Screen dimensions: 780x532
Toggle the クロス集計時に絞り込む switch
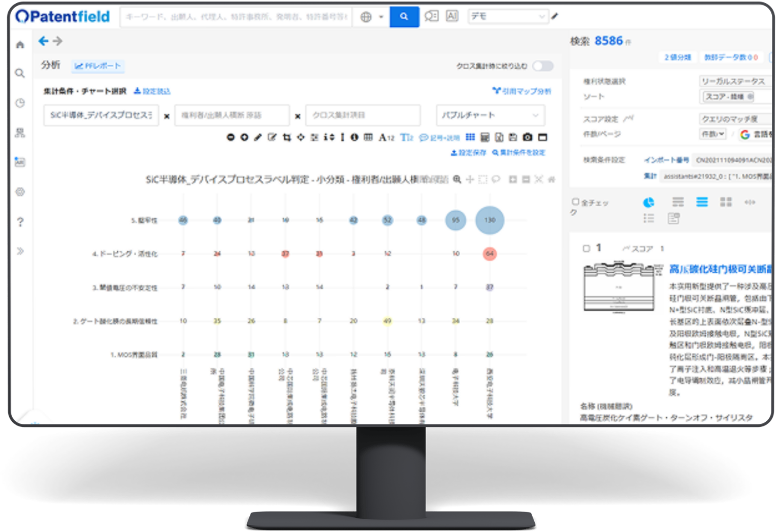[x=542, y=66]
